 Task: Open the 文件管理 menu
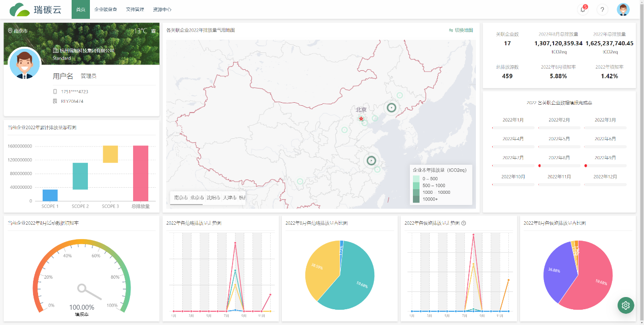(135, 10)
